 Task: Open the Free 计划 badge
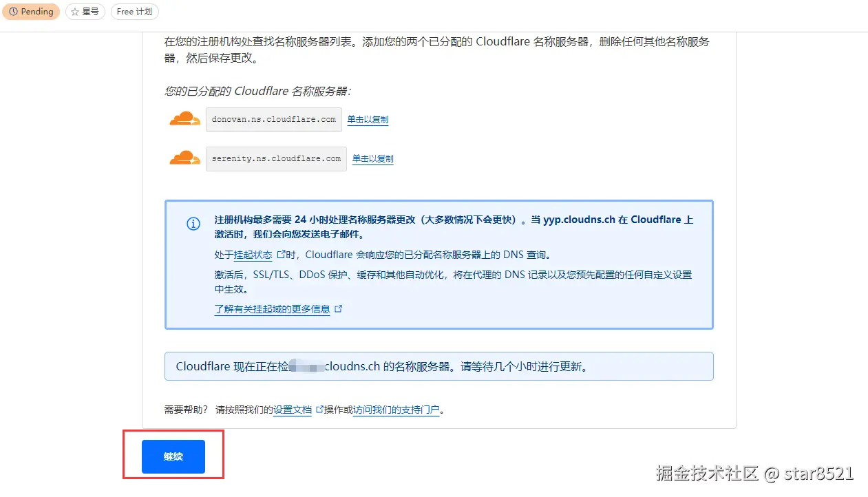[134, 12]
